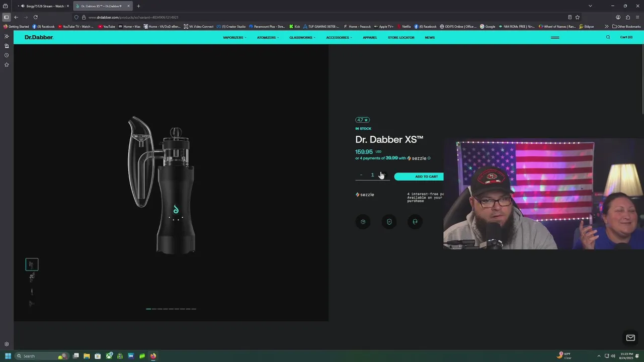Click the tracking protection shield icon
Viewport: 644px width, 362px height.
[76, 17]
